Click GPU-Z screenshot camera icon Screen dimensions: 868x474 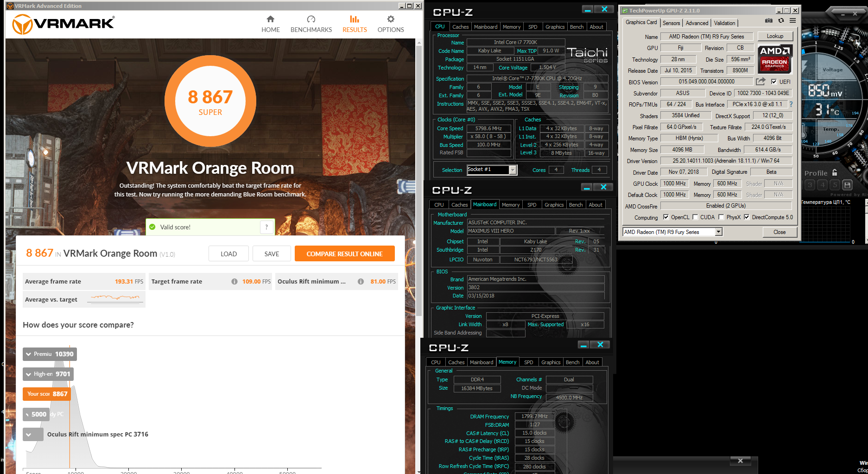(769, 21)
